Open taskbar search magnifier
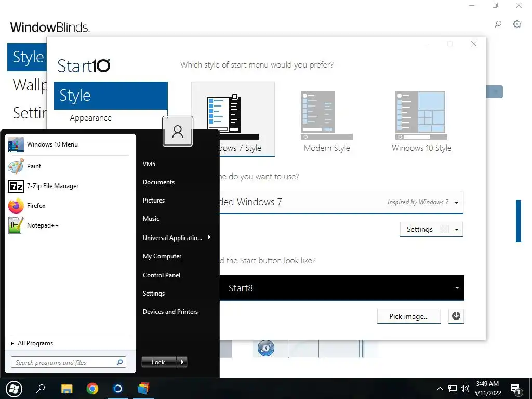Image resolution: width=532 pixels, height=399 pixels. (41, 388)
